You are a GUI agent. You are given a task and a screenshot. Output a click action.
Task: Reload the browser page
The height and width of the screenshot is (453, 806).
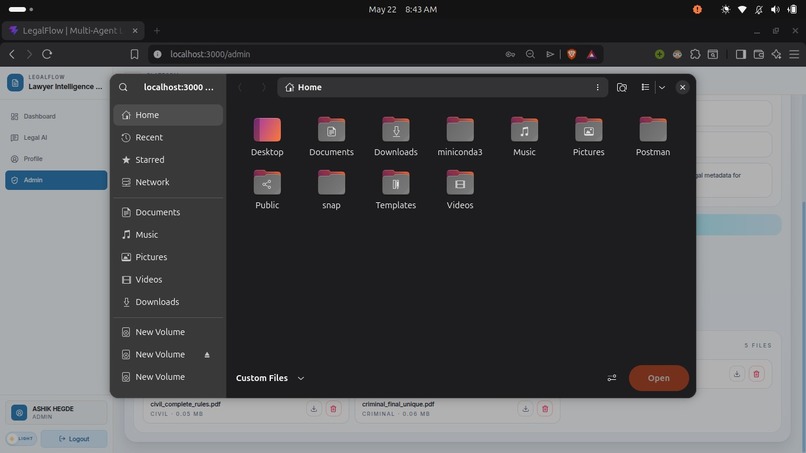(x=47, y=54)
